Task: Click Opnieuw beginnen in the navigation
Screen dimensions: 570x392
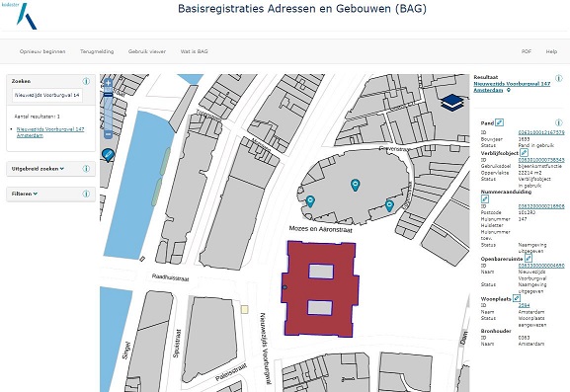Action: pyautogui.click(x=42, y=51)
